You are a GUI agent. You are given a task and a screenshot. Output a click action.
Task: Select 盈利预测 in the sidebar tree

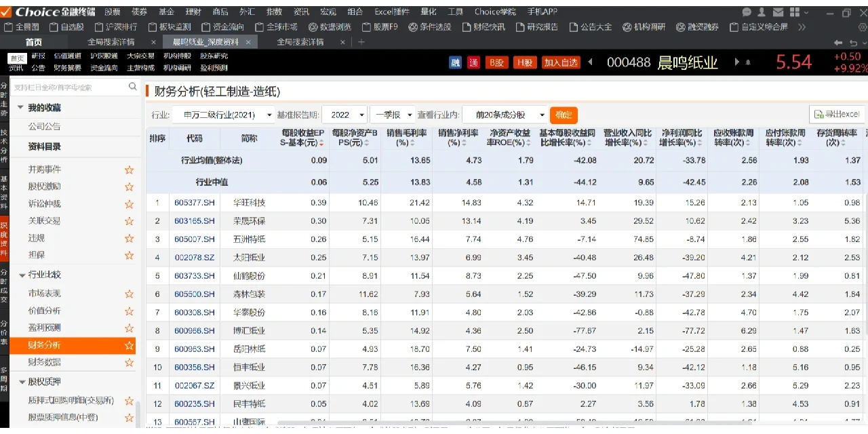click(44, 328)
